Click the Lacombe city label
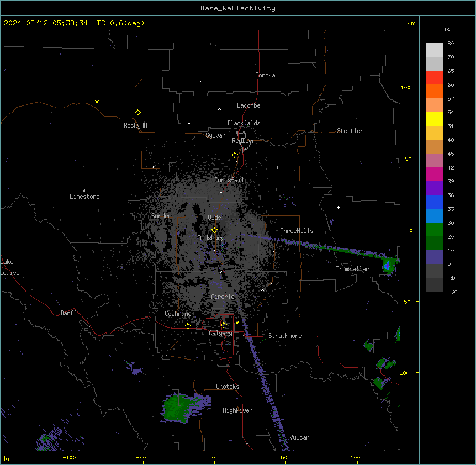This screenshot has width=476, height=465. click(248, 105)
